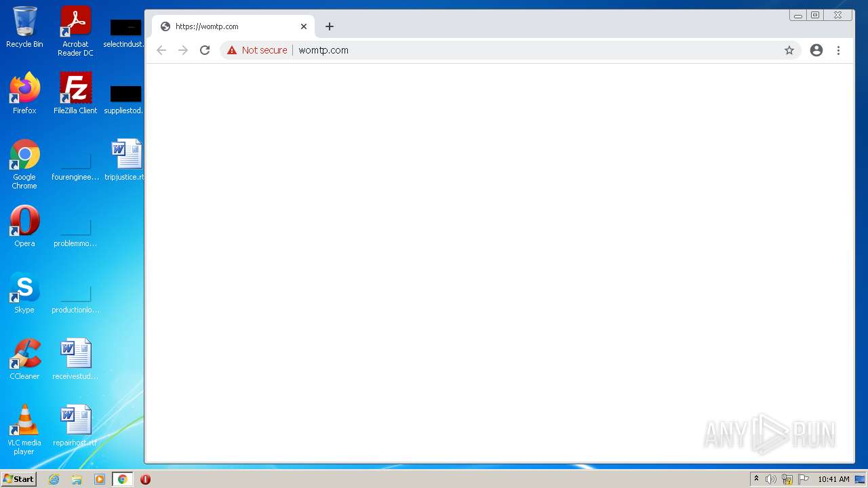
Task: Launch Acrobat Reader DC shortcut
Action: [75, 32]
